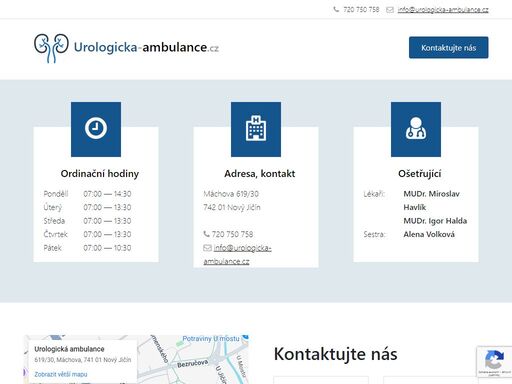
Task: Click the kidney logo icon
Action: tap(51, 48)
